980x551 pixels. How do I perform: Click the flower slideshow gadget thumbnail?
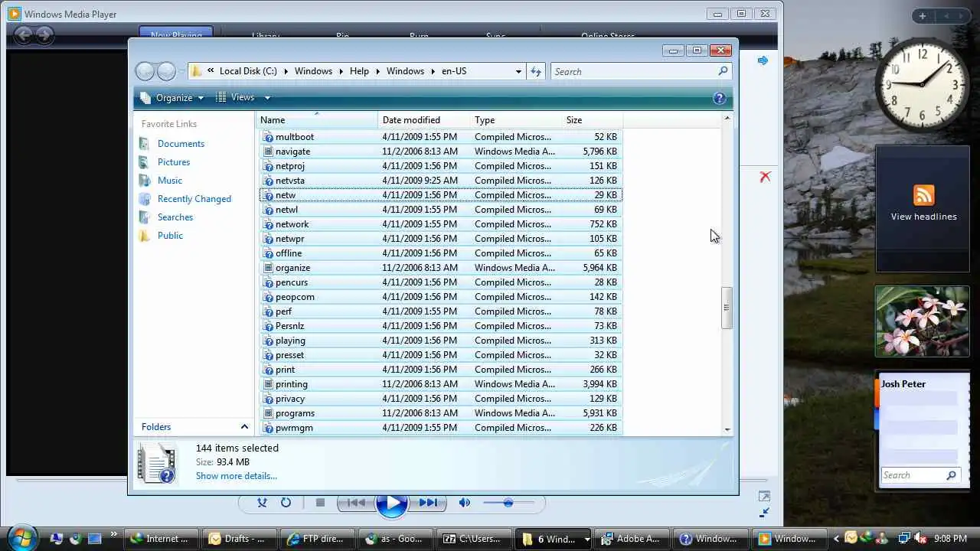pyautogui.click(x=923, y=321)
